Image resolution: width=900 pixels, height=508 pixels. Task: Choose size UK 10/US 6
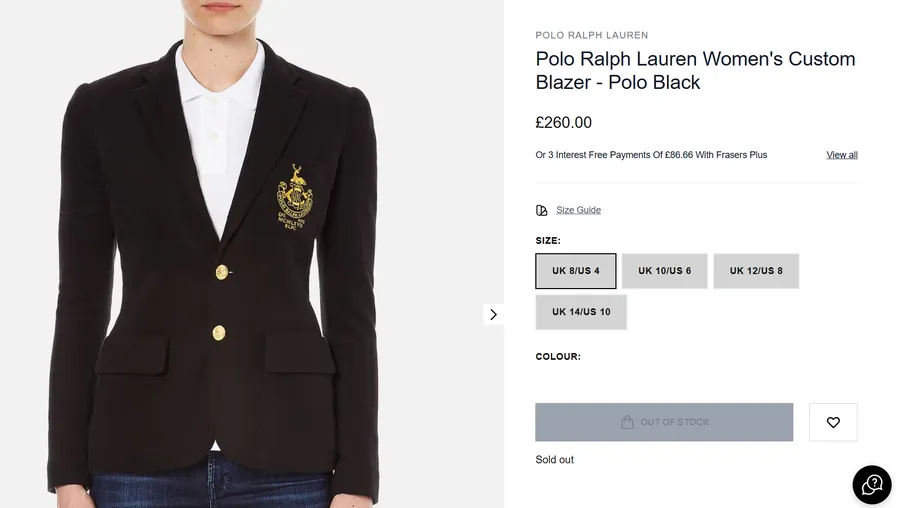664,271
